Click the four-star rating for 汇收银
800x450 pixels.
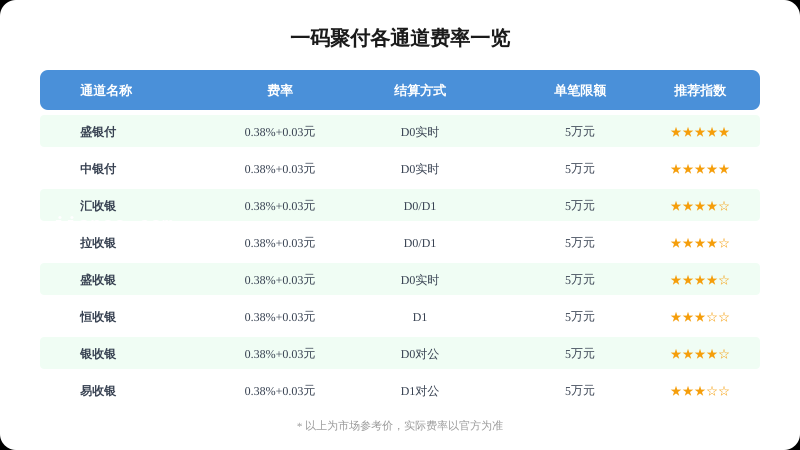[x=700, y=206]
